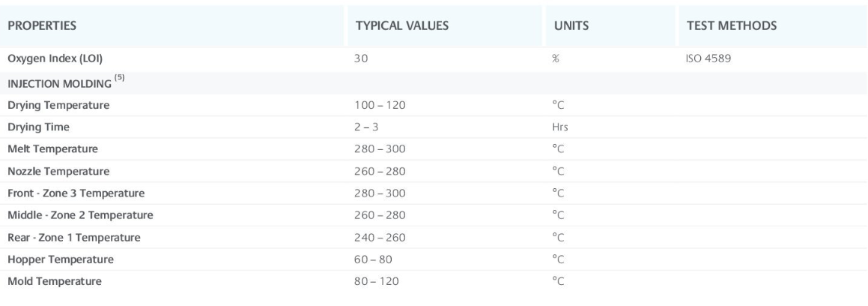Click the UNITS column header
The height and width of the screenshot is (306, 868).
point(570,26)
